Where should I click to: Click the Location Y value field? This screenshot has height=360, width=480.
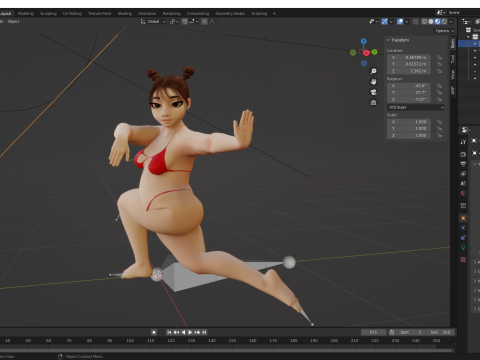point(409,64)
